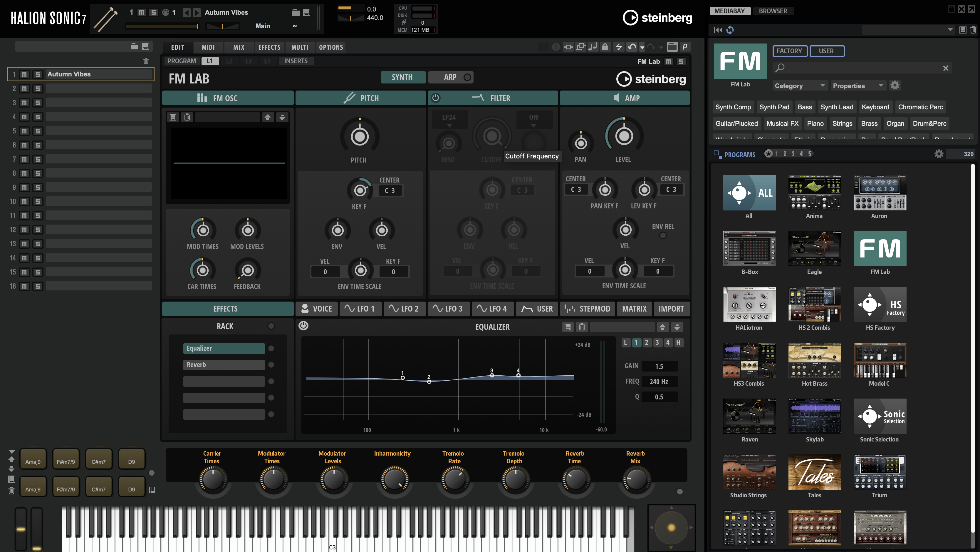980x552 pixels.
Task: Open the MediaBay attribute settings gear
Action: (x=895, y=85)
